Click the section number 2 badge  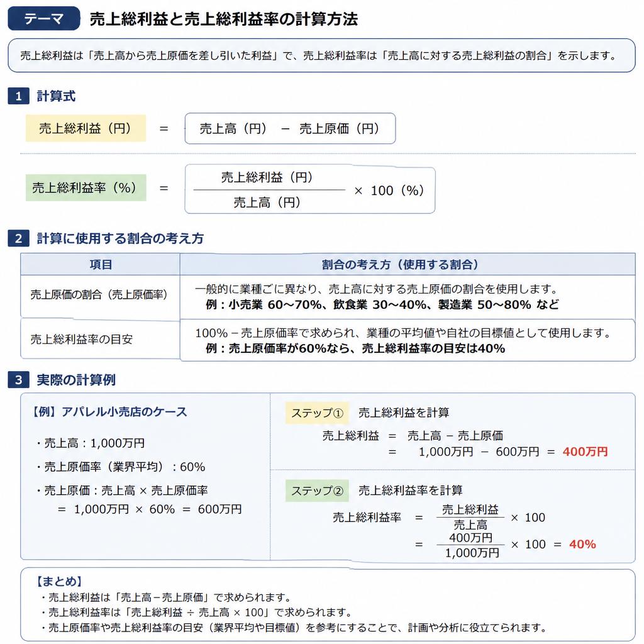point(18,238)
